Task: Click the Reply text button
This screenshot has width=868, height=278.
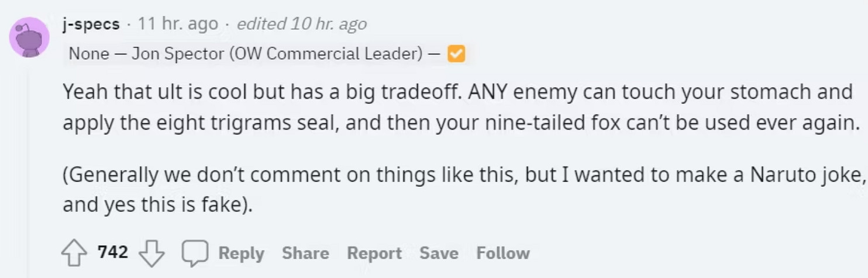Action: pyautogui.click(x=241, y=253)
